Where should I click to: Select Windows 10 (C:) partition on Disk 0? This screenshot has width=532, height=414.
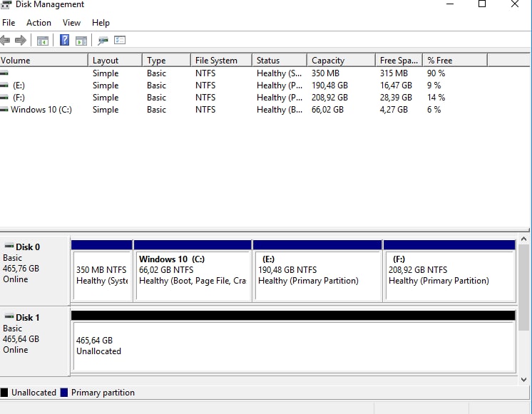point(193,271)
